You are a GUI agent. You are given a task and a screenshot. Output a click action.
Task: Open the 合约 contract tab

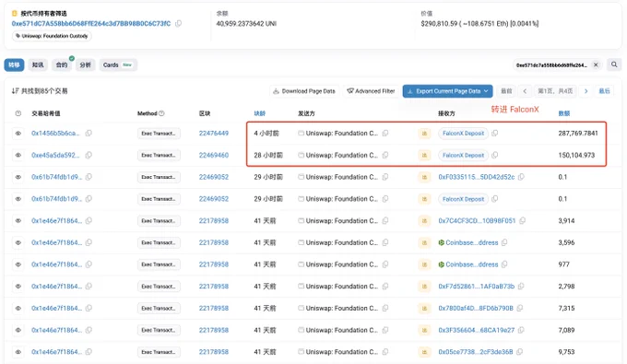tap(62, 65)
